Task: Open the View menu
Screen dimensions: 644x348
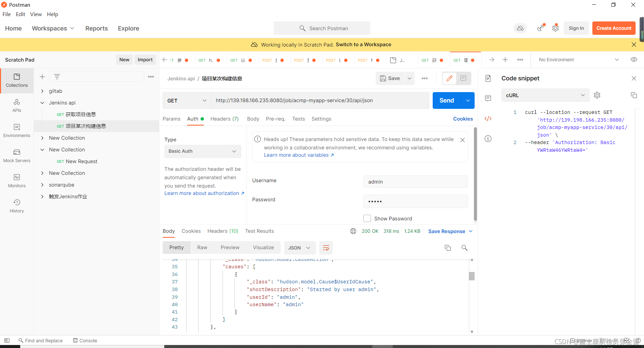Action: tap(36, 14)
